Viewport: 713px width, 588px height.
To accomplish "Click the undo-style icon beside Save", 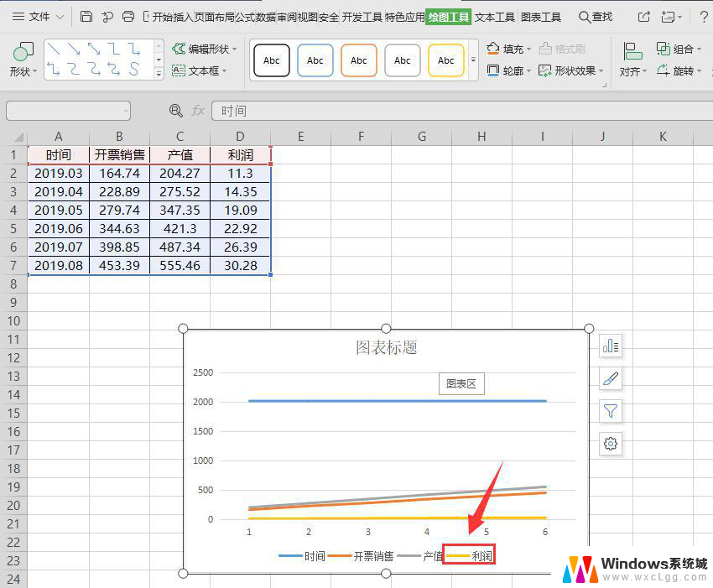I will [107, 17].
